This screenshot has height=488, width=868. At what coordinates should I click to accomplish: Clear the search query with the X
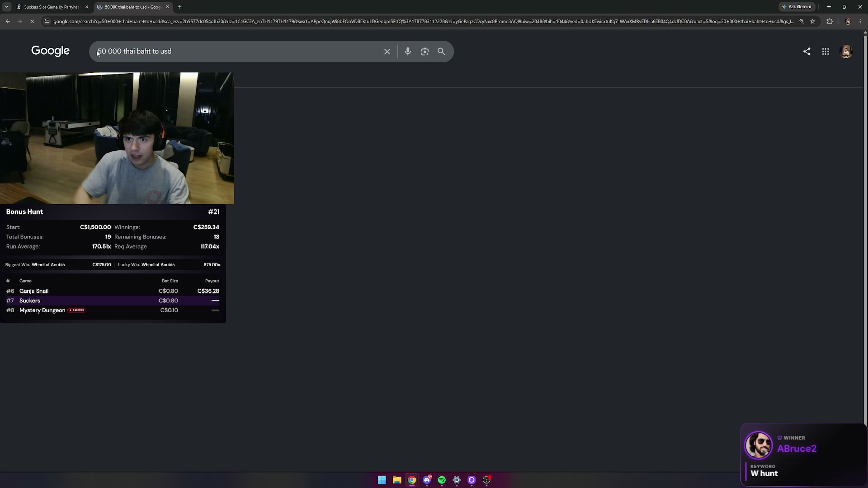387,52
